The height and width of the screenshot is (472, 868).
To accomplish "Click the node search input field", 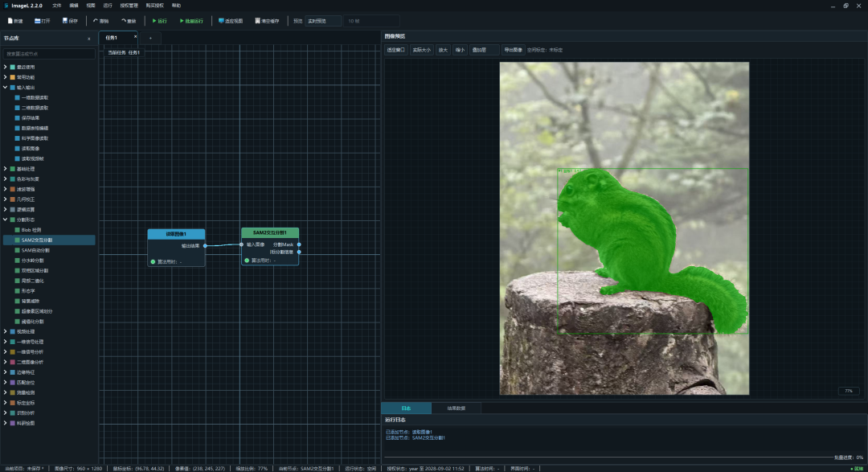I will point(49,54).
